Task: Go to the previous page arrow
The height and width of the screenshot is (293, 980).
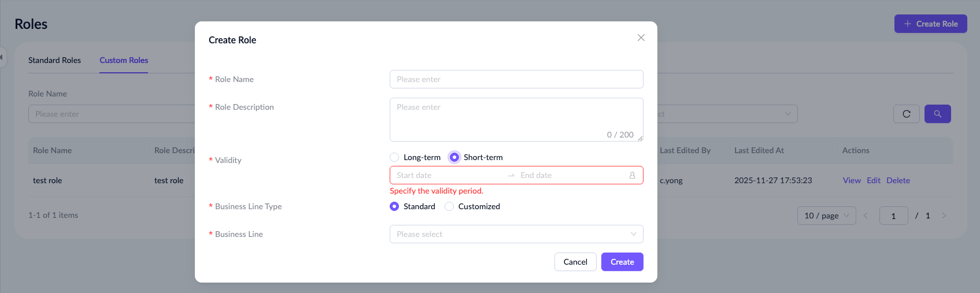Action: pyautogui.click(x=866, y=216)
